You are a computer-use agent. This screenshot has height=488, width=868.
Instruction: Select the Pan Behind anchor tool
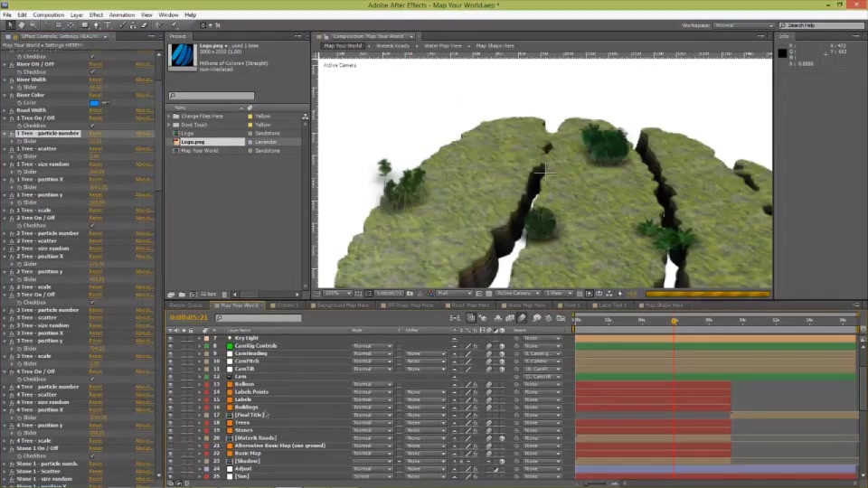(71, 25)
